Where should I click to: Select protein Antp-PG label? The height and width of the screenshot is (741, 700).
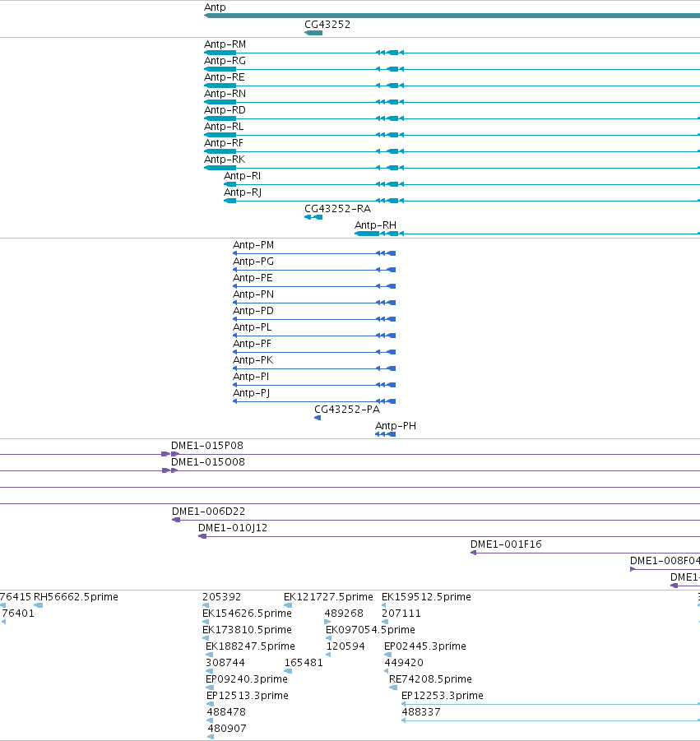pos(253,262)
